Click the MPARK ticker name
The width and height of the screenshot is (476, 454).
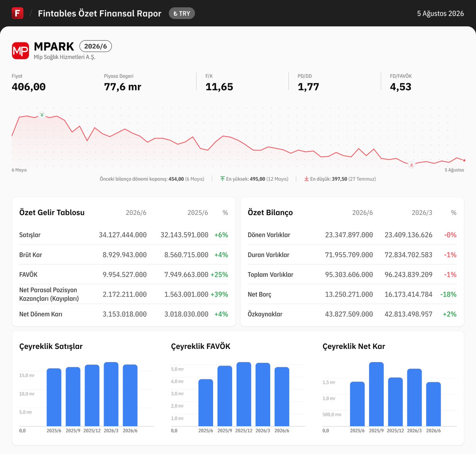[54, 46]
